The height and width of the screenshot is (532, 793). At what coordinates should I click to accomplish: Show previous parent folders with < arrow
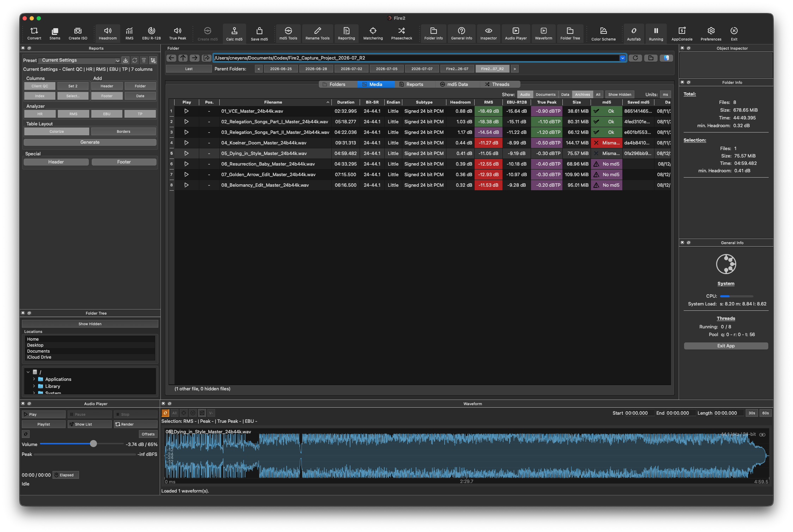pos(258,69)
